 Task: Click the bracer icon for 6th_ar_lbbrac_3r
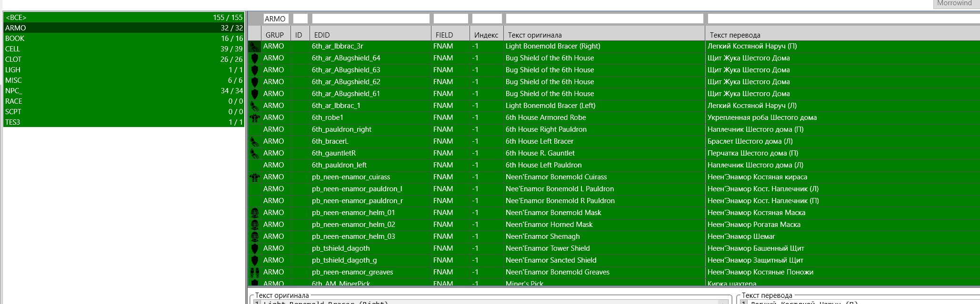[255, 47]
